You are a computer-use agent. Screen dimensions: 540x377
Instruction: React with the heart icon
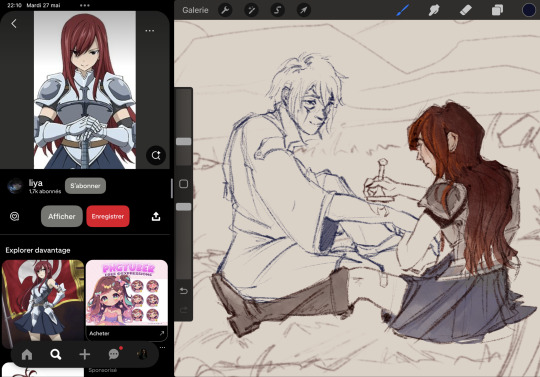pos(14,216)
